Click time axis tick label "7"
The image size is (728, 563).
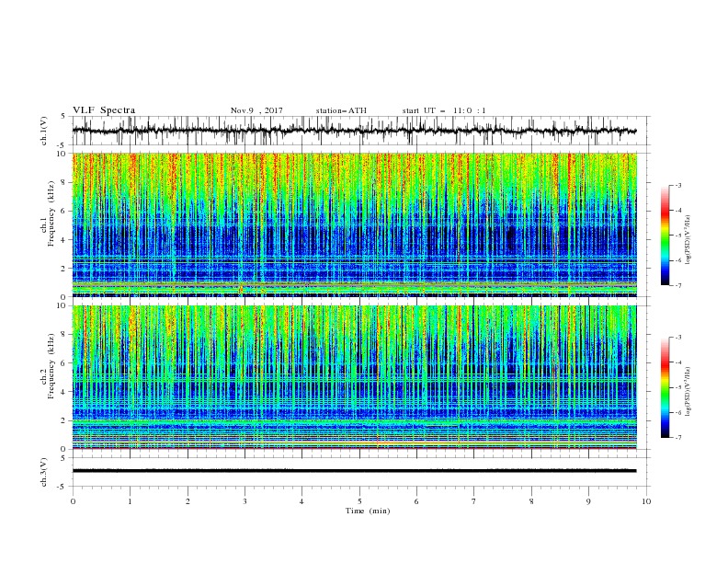pyautogui.click(x=474, y=501)
